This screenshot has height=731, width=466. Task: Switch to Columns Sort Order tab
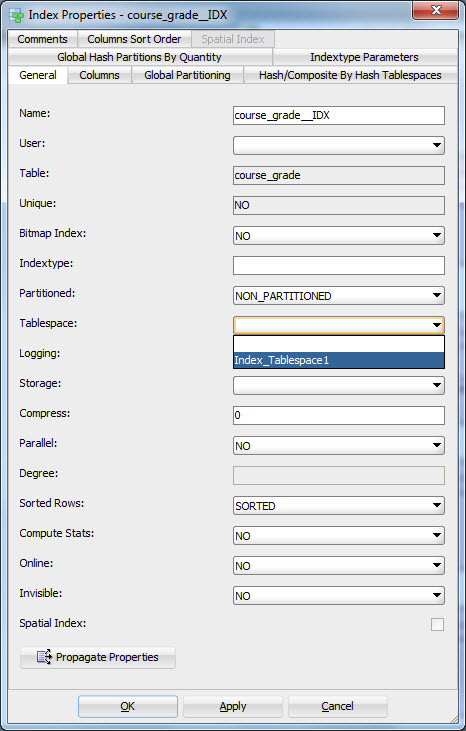134,39
